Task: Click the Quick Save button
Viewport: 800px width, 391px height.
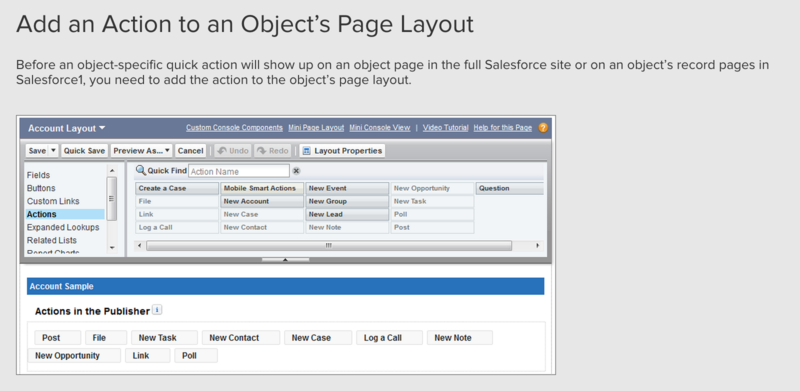Action: pos(84,151)
